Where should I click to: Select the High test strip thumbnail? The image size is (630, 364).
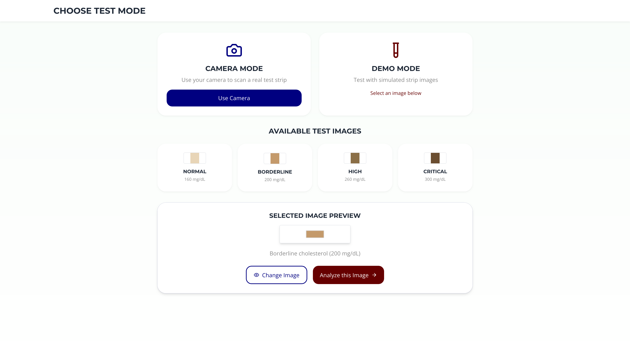click(355, 158)
